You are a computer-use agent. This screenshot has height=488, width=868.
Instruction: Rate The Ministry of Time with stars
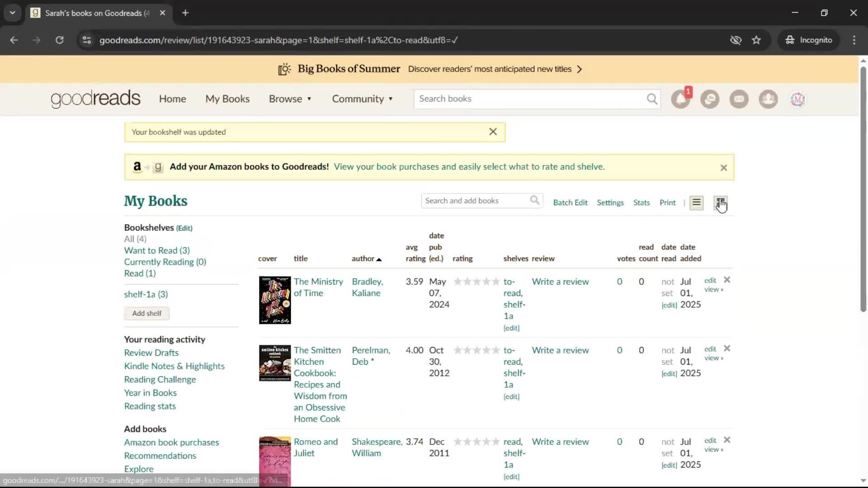[x=476, y=282]
